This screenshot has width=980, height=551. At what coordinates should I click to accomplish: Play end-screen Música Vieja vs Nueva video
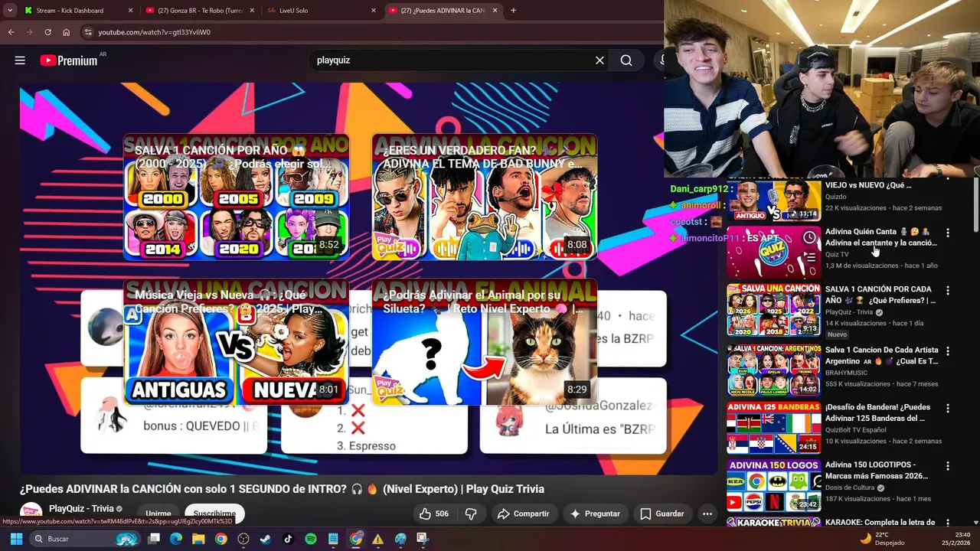coord(237,342)
